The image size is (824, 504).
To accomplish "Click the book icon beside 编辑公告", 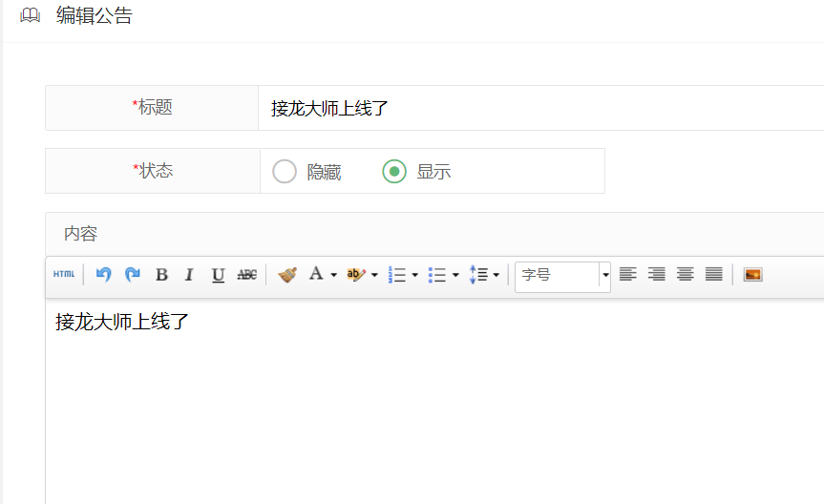I will point(30,15).
